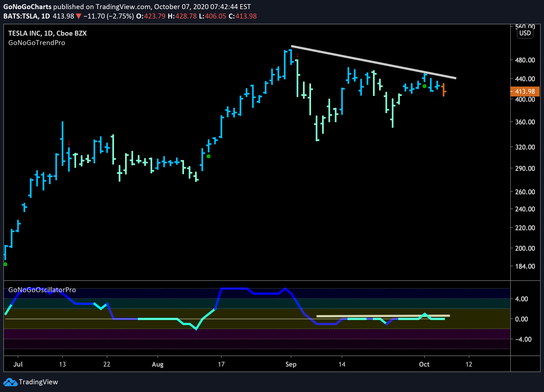Viewport: 544px width, 392px height.
Task: Click the 480.00 price axis label
Action: click(x=525, y=60)
